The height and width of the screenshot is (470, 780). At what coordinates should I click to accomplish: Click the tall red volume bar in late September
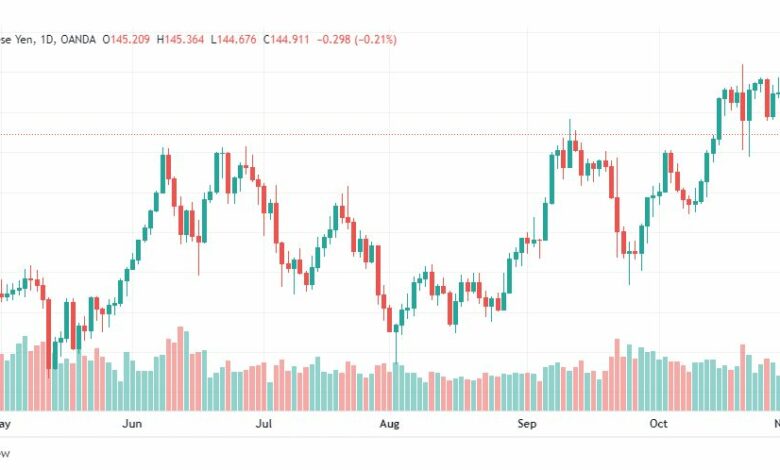coord(617,375)
